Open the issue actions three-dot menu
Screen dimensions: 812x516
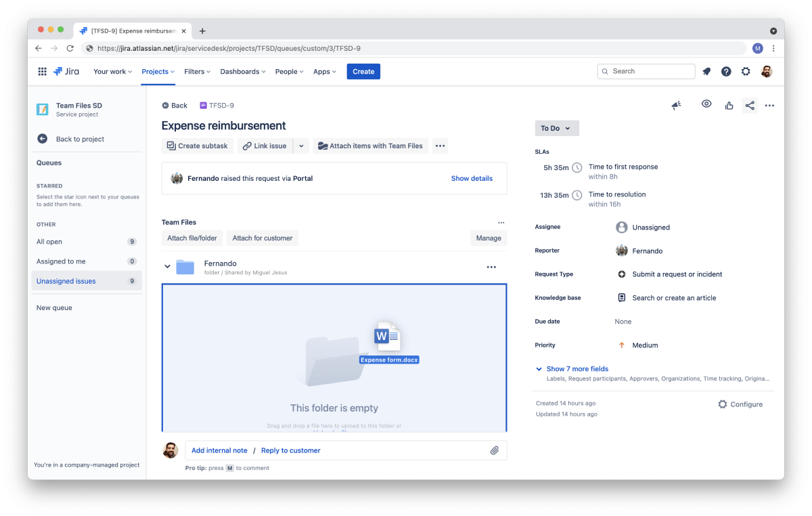(x=769, y=106)
